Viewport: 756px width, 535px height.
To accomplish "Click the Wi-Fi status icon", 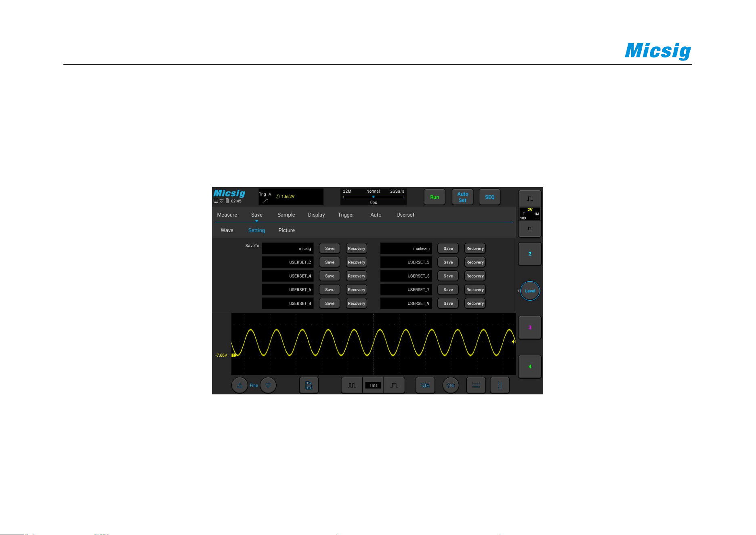I will [221, 201].
